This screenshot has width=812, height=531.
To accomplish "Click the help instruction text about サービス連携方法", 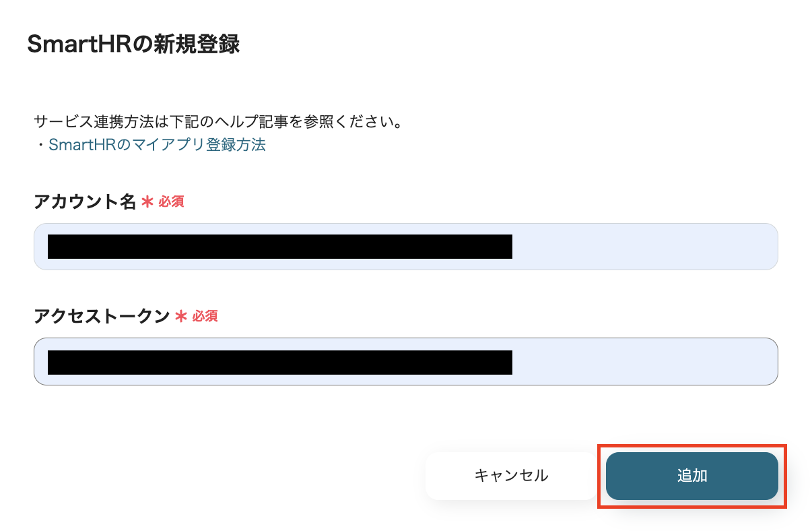I will 219,121.
